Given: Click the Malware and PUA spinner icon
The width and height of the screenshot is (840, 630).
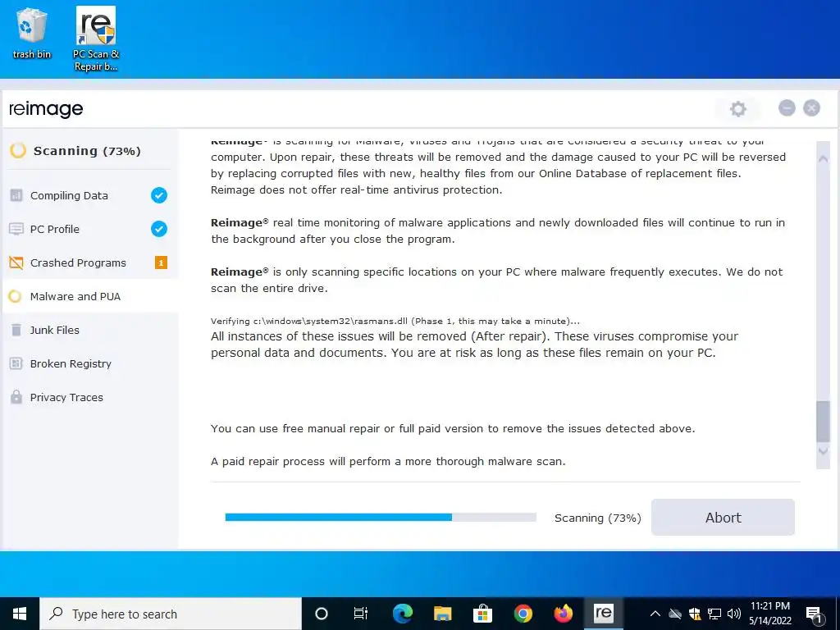Looking at the screenshot, I should point(15,296).
